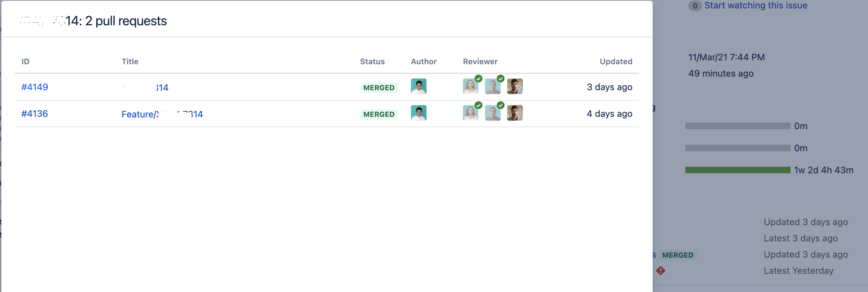Click the red error diamond build icon

(661, 271)
